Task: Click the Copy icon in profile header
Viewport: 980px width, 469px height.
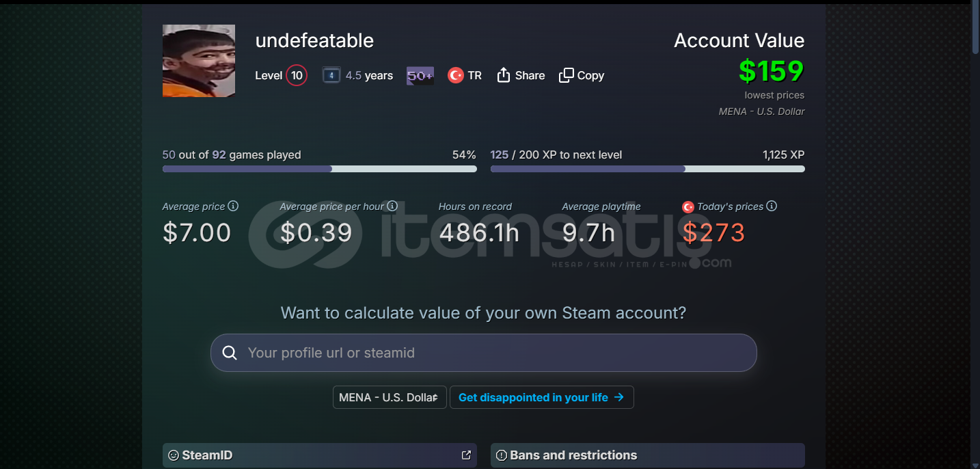Action: (566, 75)
